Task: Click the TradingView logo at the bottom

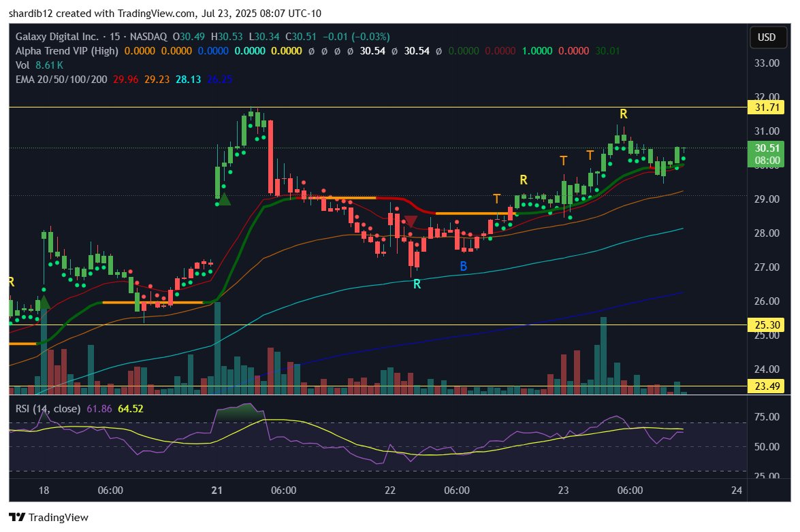Action: click(49, 517)
